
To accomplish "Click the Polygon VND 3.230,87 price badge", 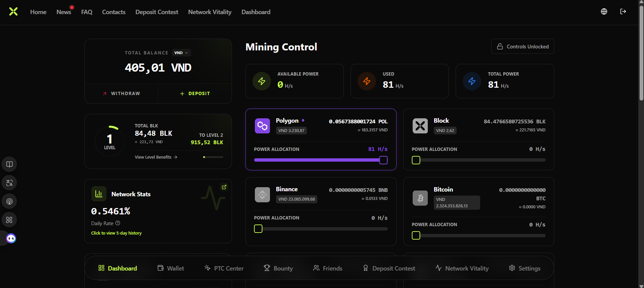I will [x=291, y=130].
